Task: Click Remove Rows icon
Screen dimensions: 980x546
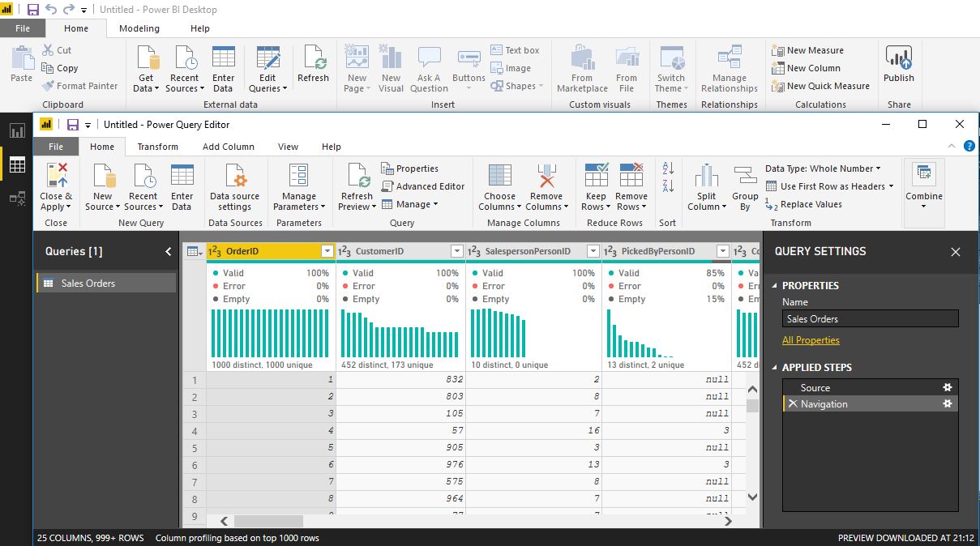Action: 631,177
